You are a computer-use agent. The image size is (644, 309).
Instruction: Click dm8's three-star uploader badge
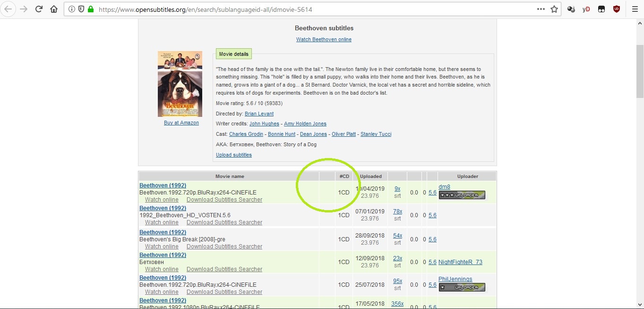pos(462,195)
